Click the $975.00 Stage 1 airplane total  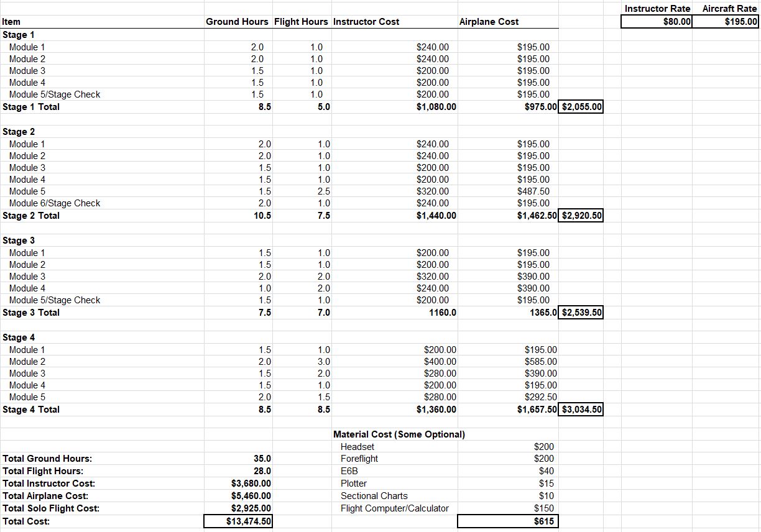click(541, 107)
